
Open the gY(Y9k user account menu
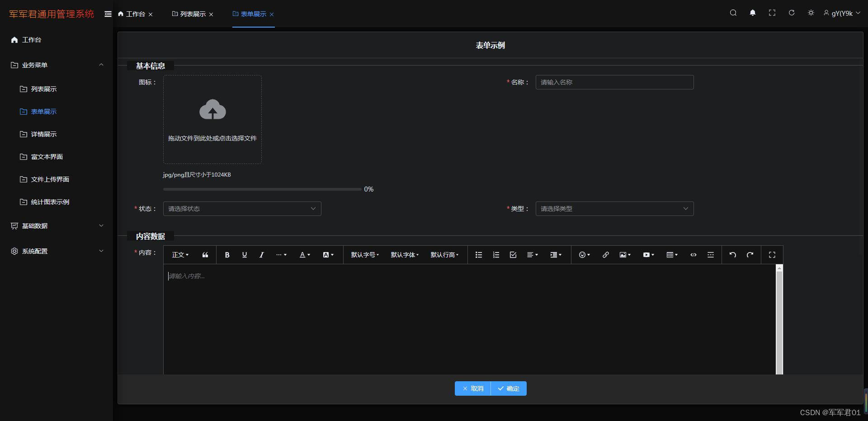[x=841, y=13]
